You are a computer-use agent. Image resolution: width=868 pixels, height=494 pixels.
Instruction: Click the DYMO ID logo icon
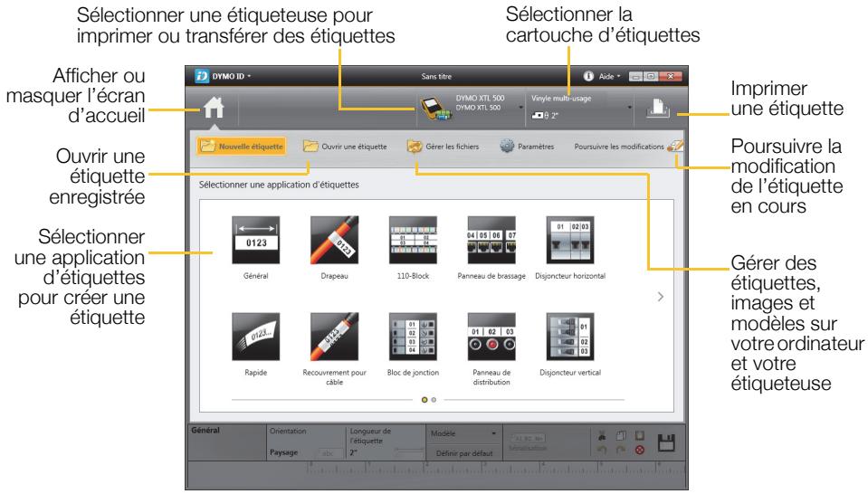202,76
